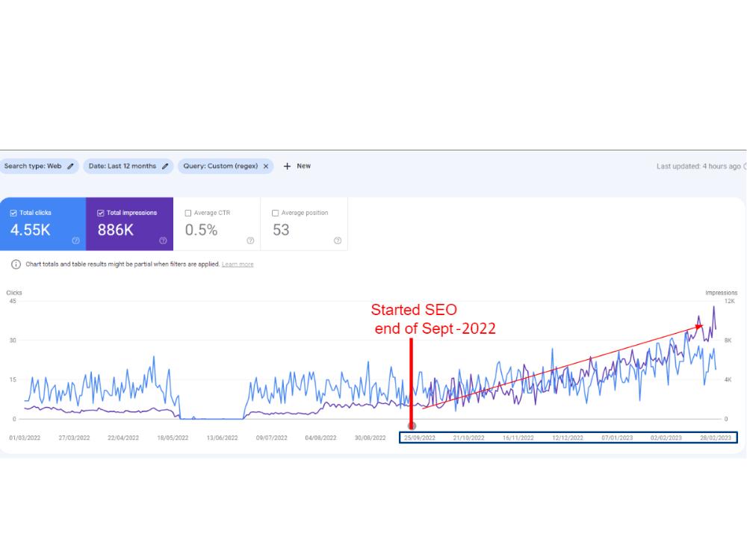
Task: Click the Impressions axis title
Action: coord(722,293)
